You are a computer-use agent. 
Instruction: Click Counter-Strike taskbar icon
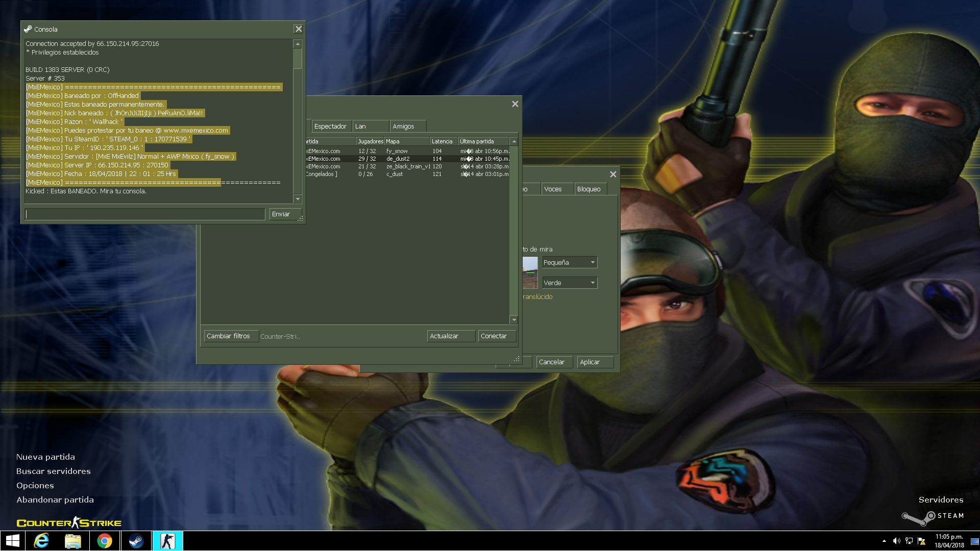click(167, 541)
